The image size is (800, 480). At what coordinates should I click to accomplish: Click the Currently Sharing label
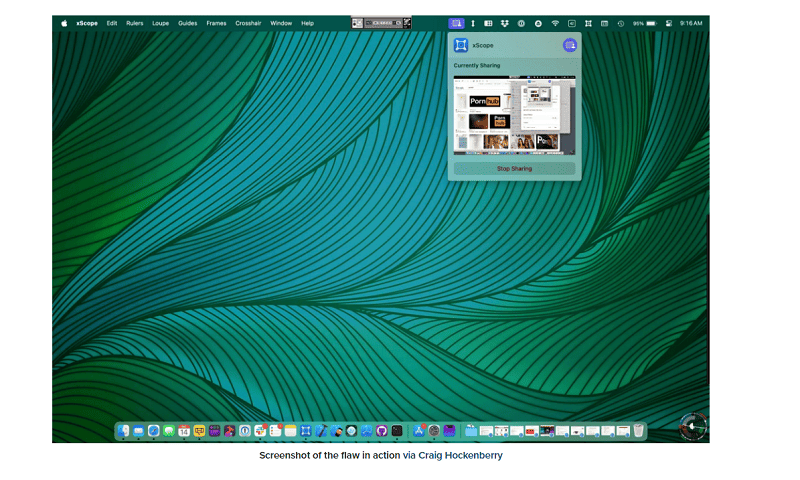pyautogui.click(x=477, y=66)
